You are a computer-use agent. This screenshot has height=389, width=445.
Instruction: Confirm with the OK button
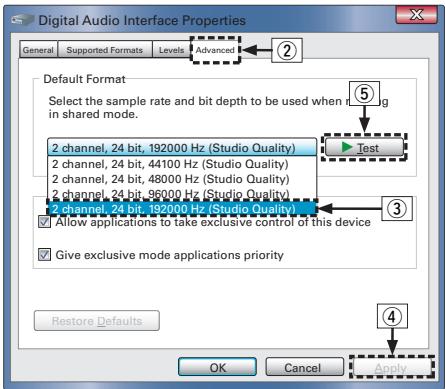(217, 367)
